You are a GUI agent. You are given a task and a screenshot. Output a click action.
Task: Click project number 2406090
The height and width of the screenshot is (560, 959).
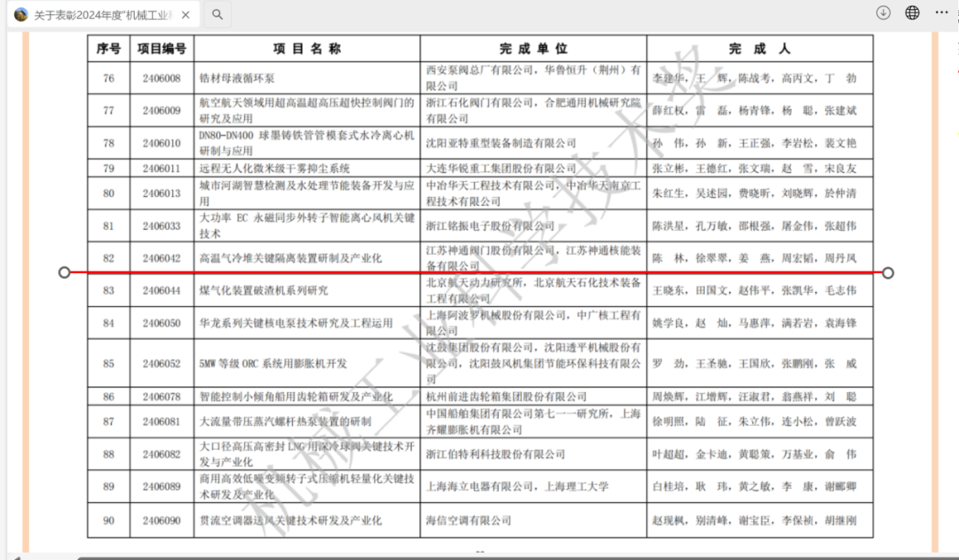(162, 520)
